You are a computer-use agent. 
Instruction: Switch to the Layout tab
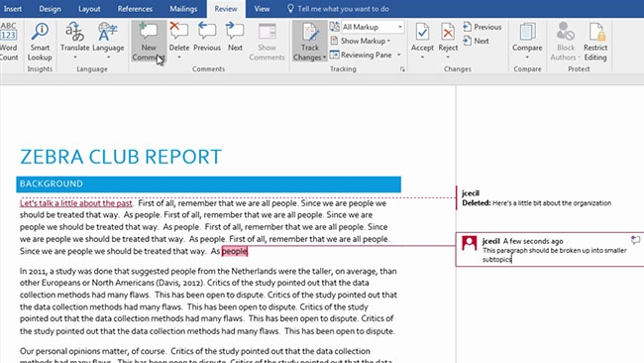[89, 9]
